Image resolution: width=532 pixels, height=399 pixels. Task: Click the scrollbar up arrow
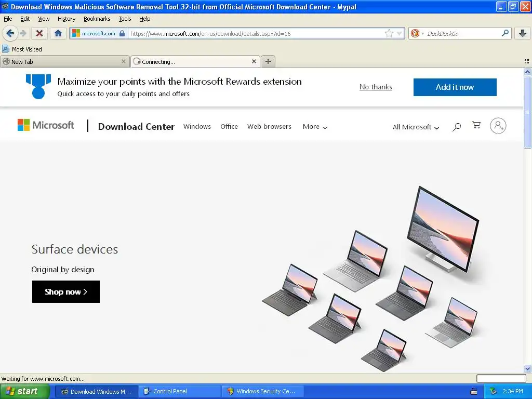527,72
